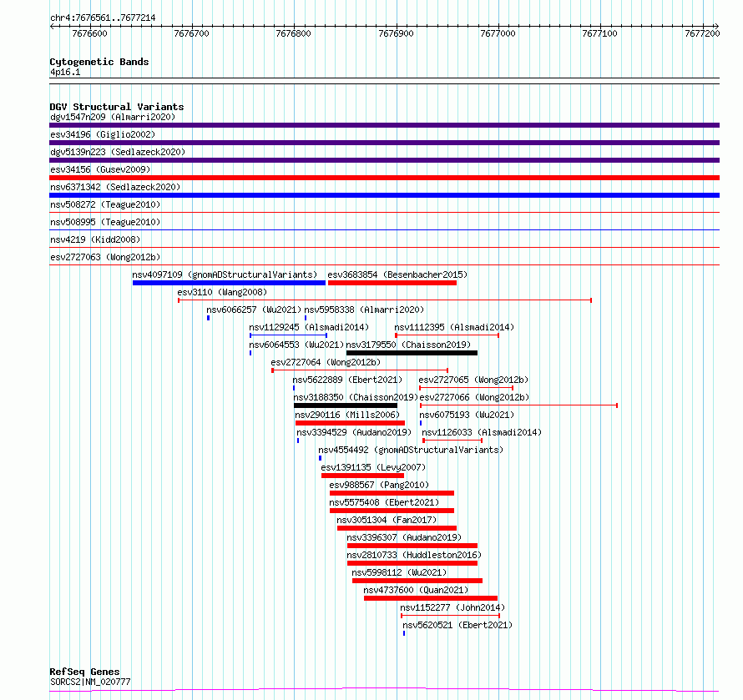Click the SORCS2|NM_020777 gene label

coord(90,682)
